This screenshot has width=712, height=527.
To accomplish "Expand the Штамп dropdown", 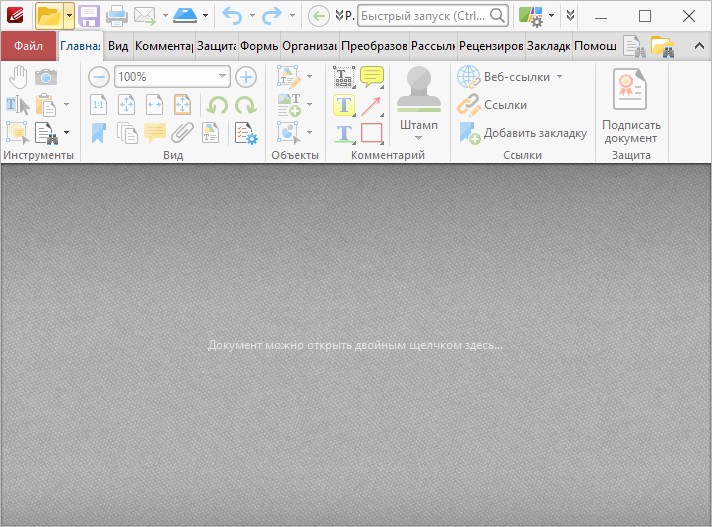I will (419, 138).
